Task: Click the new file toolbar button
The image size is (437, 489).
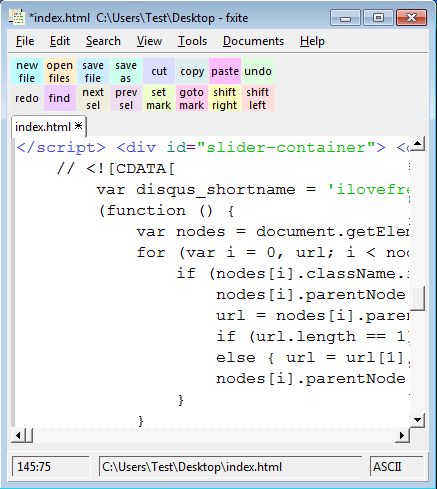Action: coord(27,71)
